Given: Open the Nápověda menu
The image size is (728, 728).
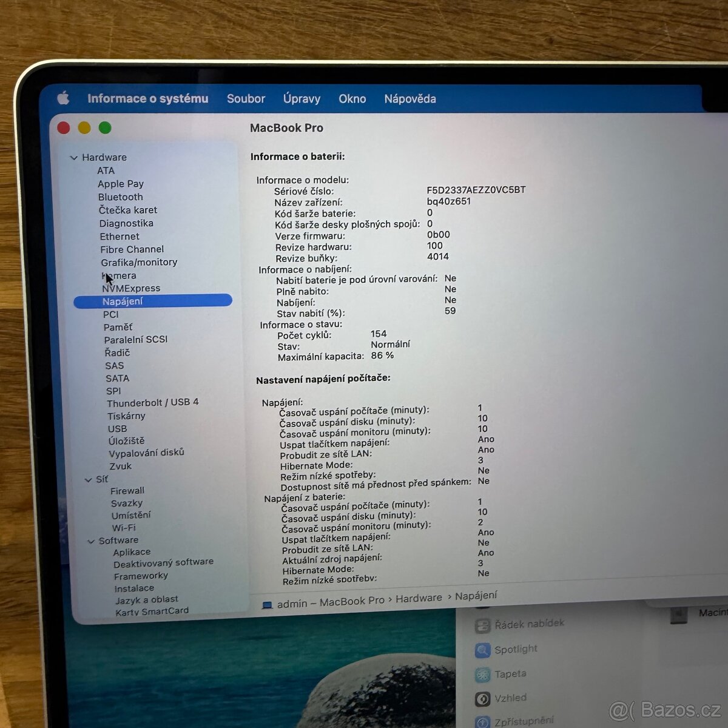Looking at the screenshot, I should pyautogui.click(x=409, y=98).
